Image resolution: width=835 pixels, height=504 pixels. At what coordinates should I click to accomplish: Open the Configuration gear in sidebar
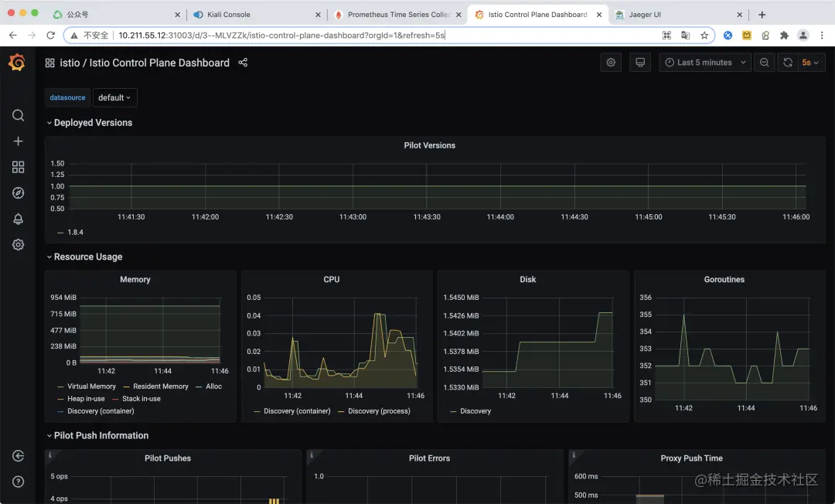point(18,244)
